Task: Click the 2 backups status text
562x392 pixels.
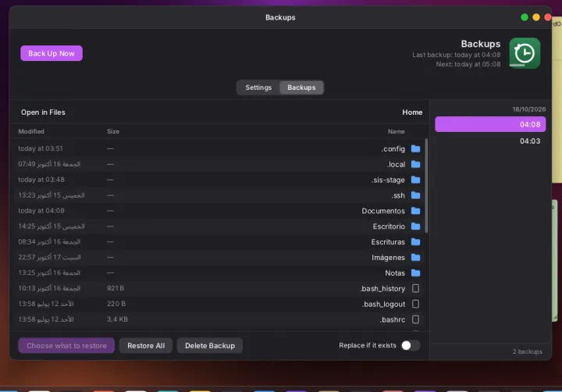Action: pyautogui.click(x=527, y=351)
